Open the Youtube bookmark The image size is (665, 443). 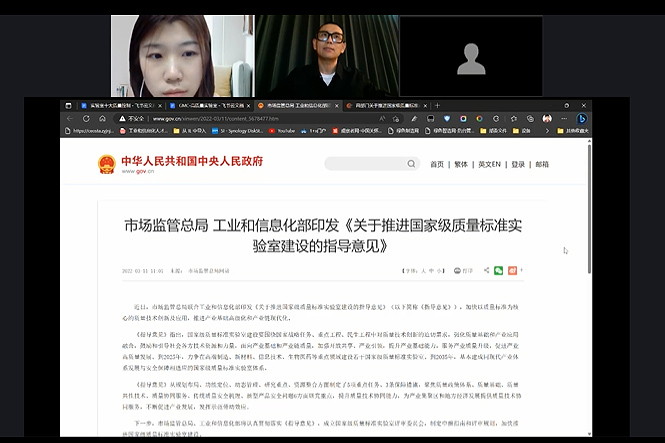(282, 131)
